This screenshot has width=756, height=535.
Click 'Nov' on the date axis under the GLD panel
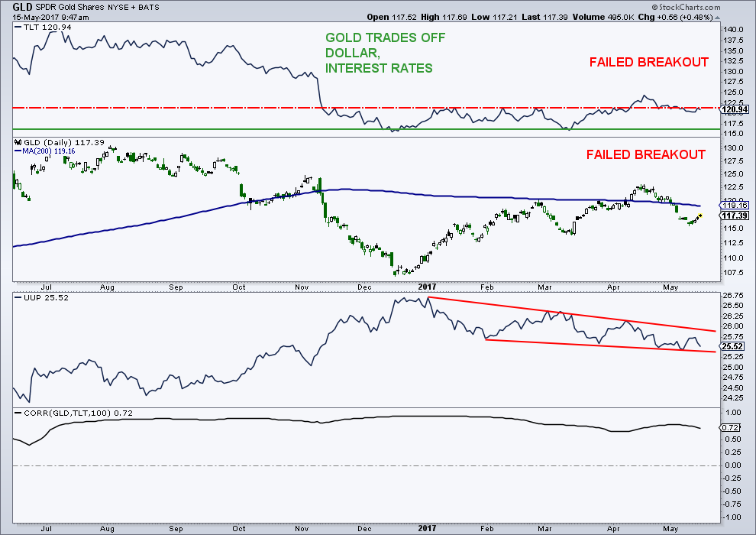302,287
